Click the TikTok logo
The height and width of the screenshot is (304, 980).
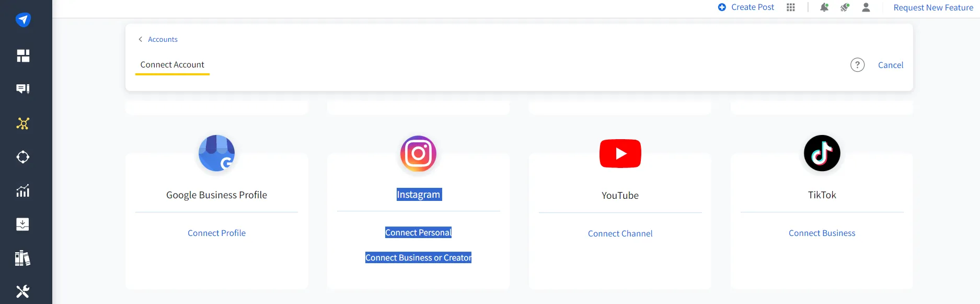pos(822,153)
